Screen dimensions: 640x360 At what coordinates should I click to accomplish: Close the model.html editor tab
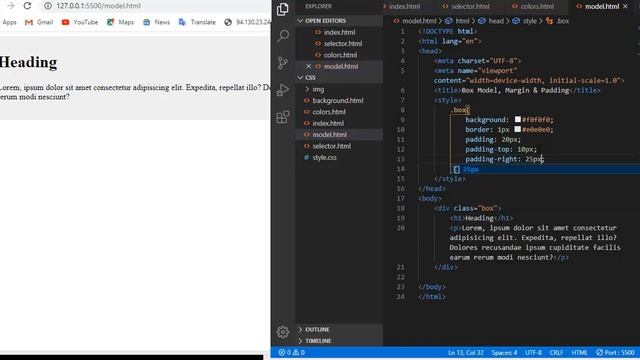coord(625,6)
